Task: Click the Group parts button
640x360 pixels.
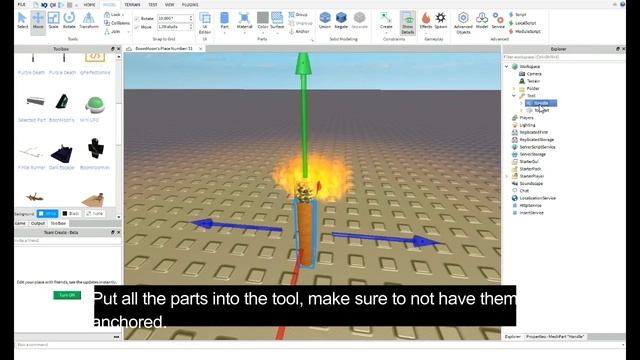Action: pos(298,15)
